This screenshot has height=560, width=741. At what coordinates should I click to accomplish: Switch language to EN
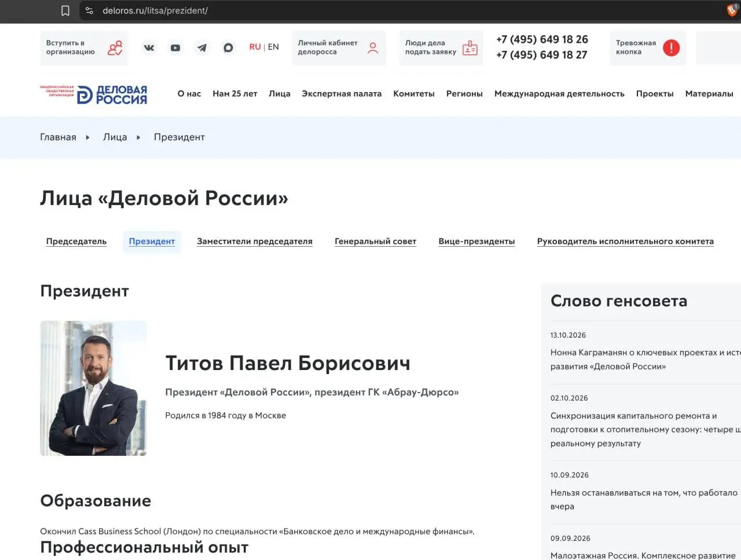273,47
